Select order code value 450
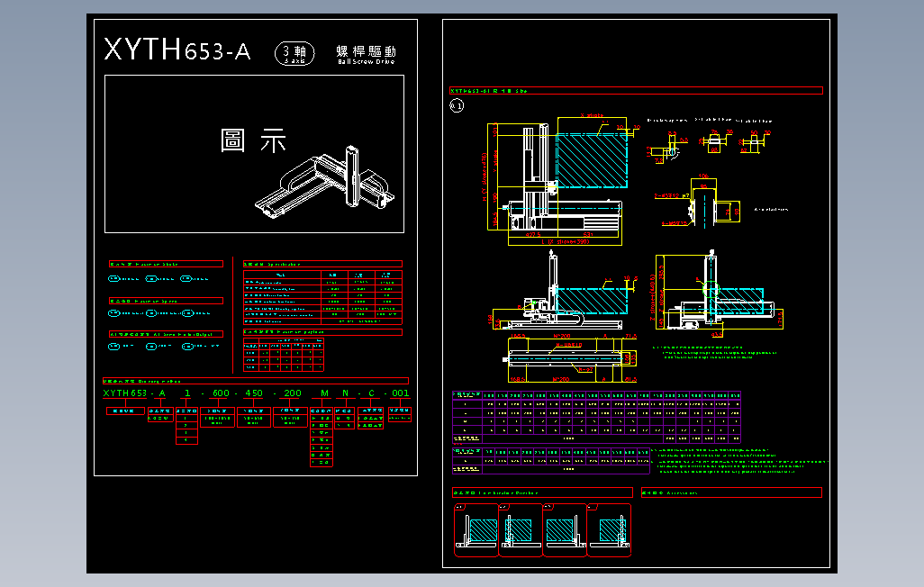924x587 pixels. (254, 393)
